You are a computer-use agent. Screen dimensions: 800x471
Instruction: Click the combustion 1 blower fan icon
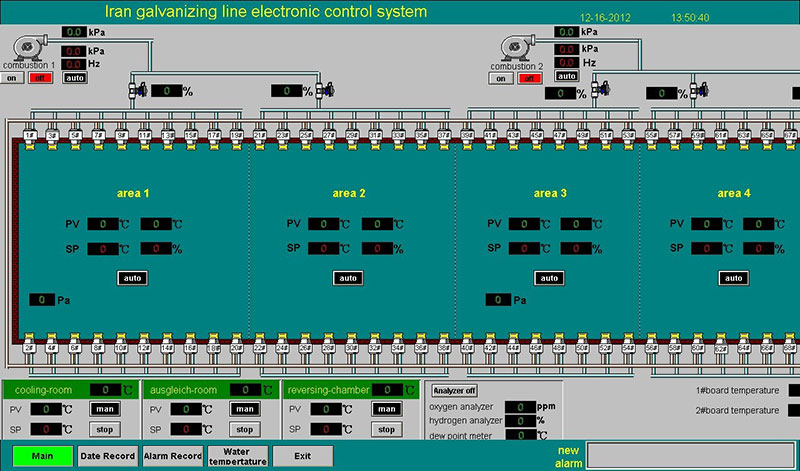30,47
